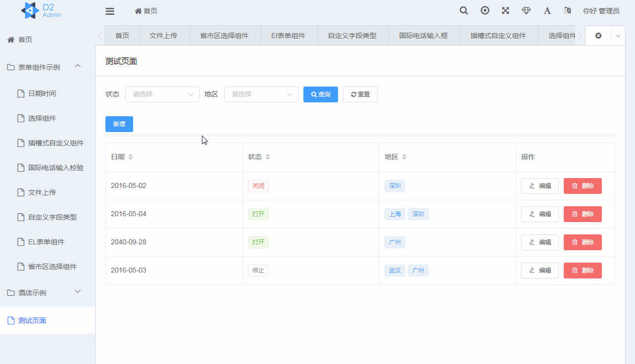Click the D2 Admin logo
This screenshot has height=364, width=635.
point(42,10)
